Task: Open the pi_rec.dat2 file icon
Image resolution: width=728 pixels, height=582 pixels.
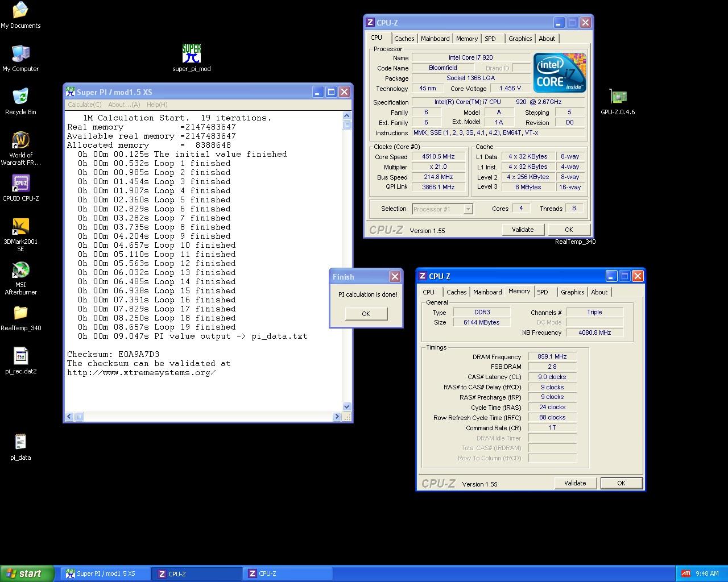Action: pyautogui.click(x=20, y=361)
